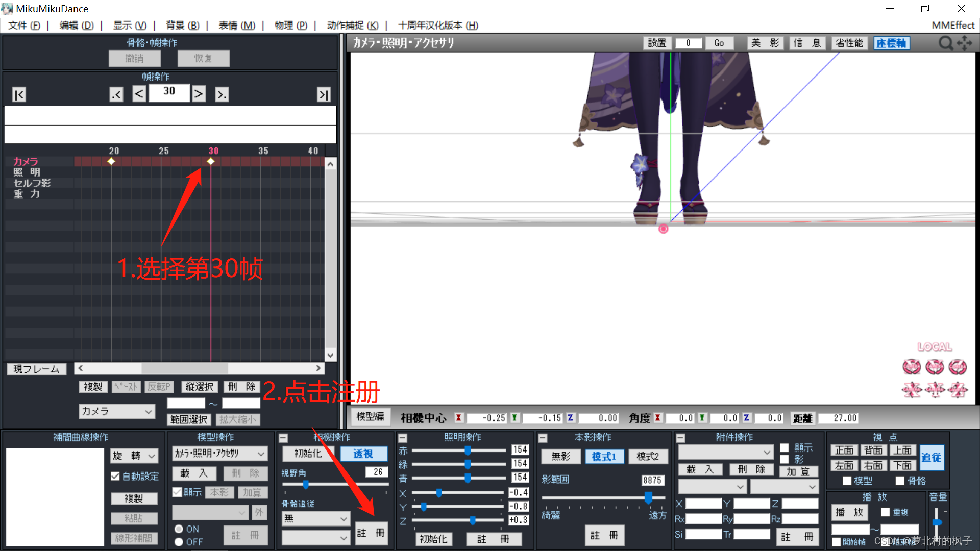Collapse the 照明操作 panel minus icon

[x=403, y=438]
